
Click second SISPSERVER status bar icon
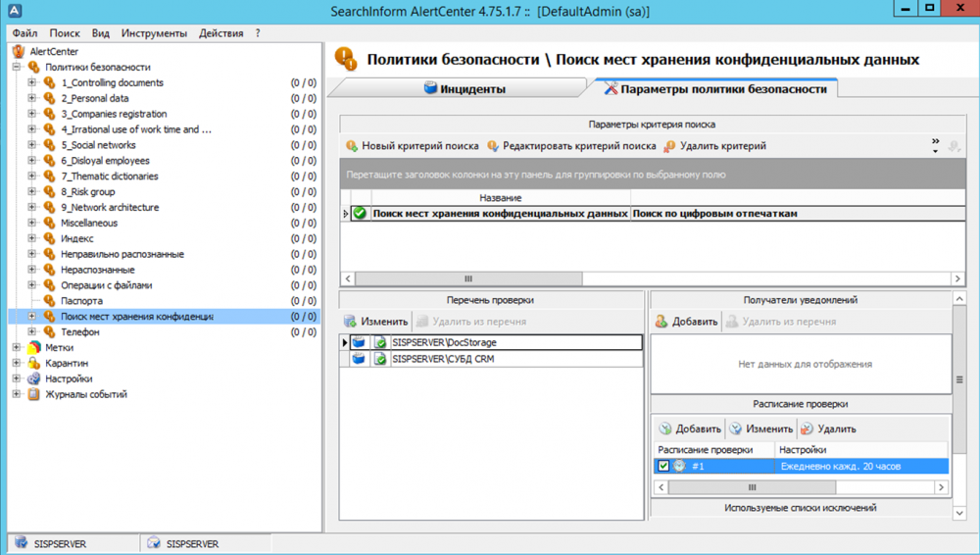154,543
